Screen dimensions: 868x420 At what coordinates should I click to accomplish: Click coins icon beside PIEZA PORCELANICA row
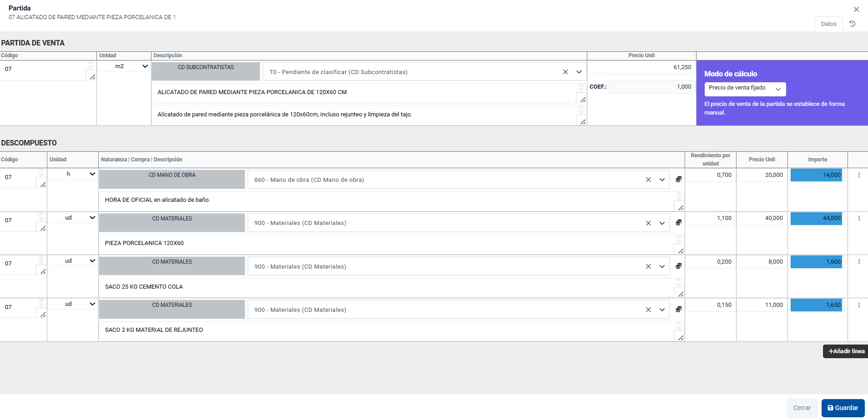[x=678, y=223]
